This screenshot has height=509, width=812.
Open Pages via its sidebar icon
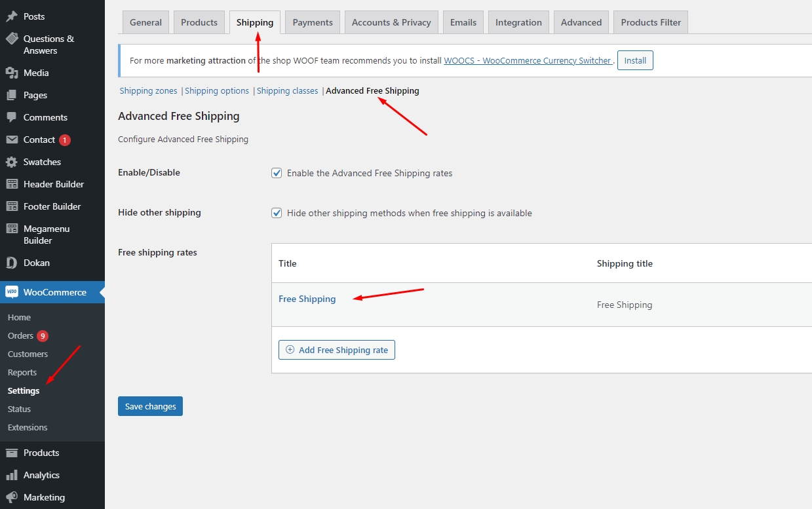coord(12,95)
